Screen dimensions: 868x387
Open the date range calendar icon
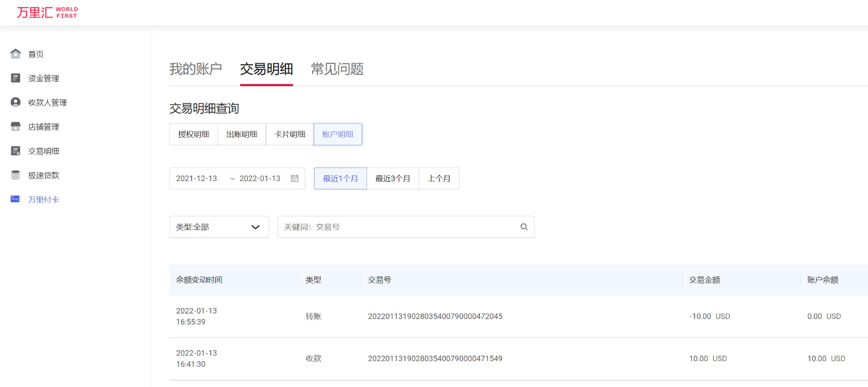coord(295,178)
